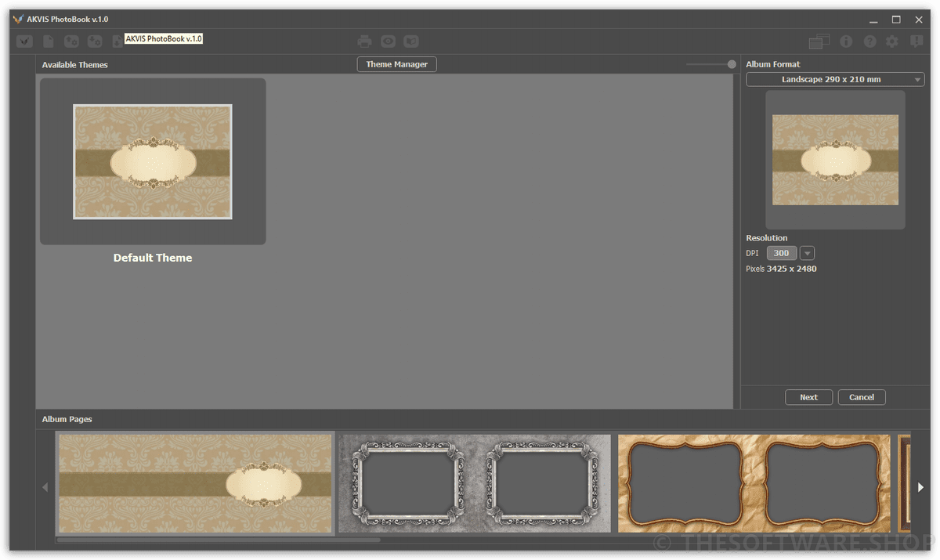
Task: Print the album using the printer icon
Action: [x=365, y=42]
